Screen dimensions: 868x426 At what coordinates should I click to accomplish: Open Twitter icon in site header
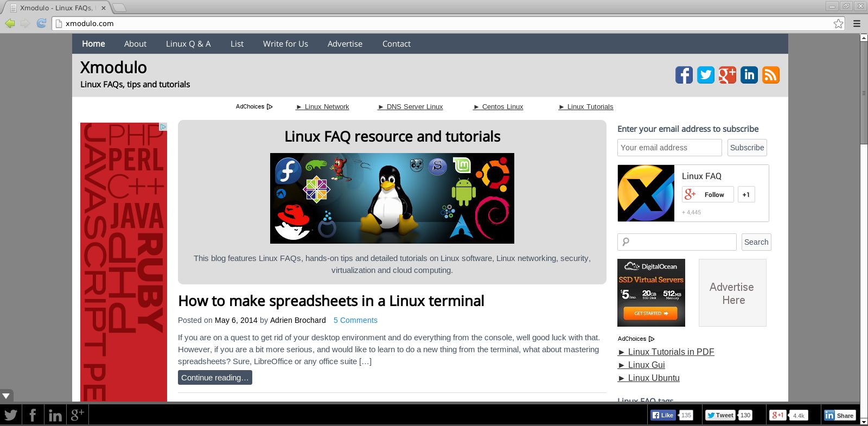706,75
